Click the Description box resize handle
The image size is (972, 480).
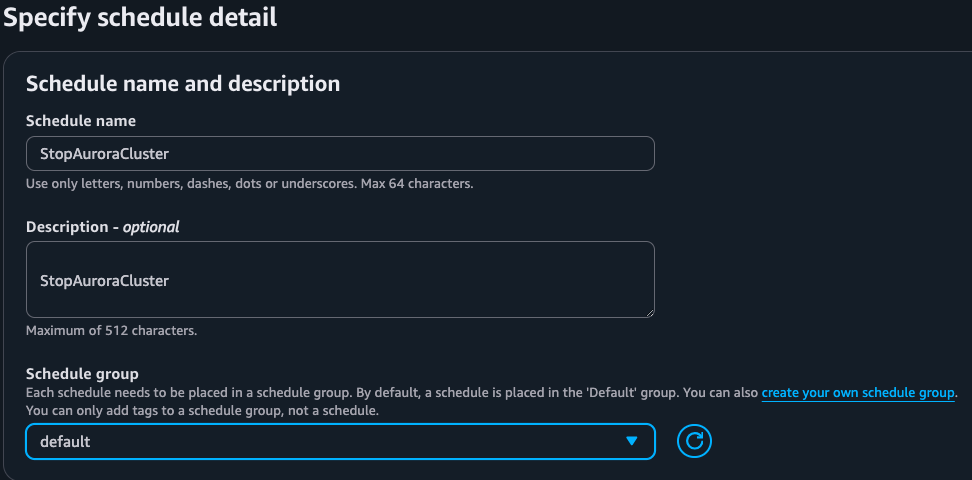tap(649, 312)
